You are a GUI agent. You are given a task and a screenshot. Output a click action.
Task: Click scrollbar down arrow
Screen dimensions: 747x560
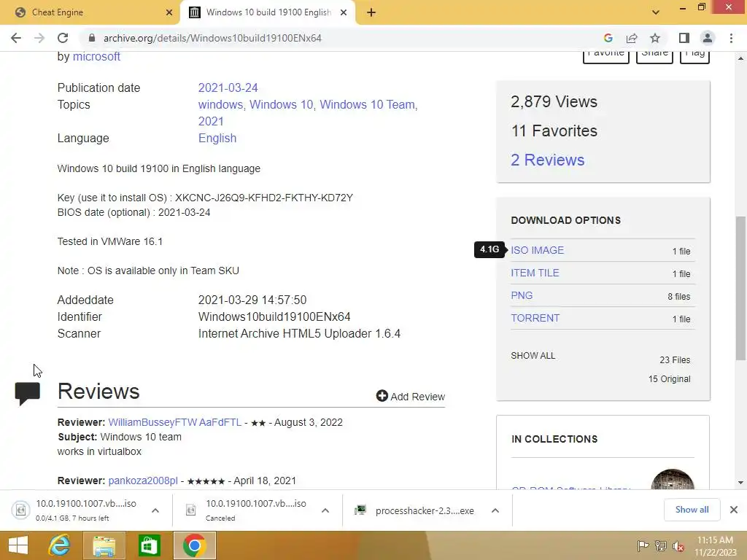pos(740,483)
